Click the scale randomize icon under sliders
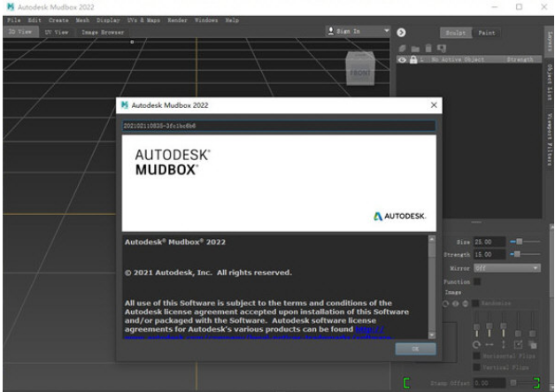Image resolution: width=555 pixels, height=392 pixels. tap(518, 344)
